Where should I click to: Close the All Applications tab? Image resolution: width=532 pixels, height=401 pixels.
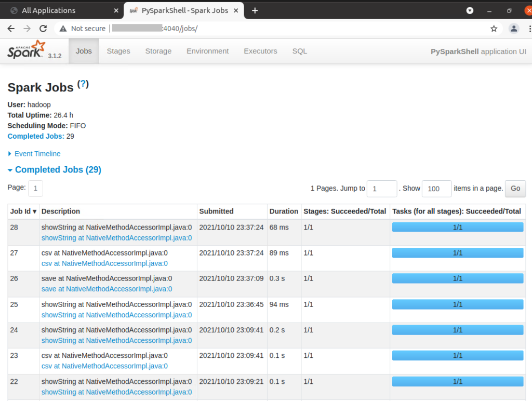pyautogui.click(x=116, y=10)
